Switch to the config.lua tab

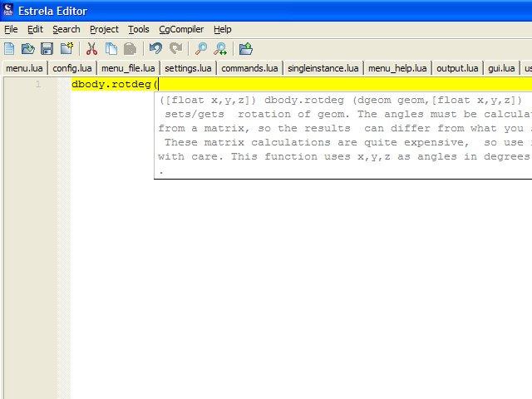[72, 68]
